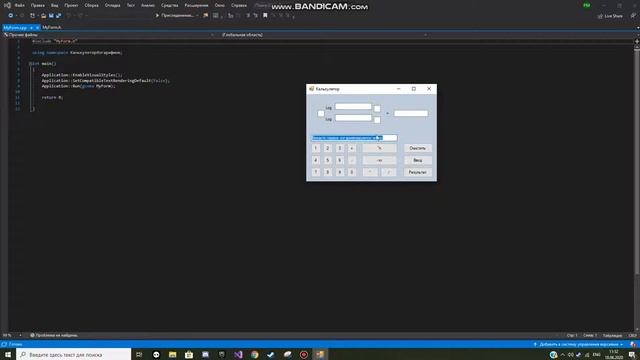This screenshot has height=360, width=640.
Task: Expand the Прочие файлы project dropdown
Action: click(x=213, y=35)
